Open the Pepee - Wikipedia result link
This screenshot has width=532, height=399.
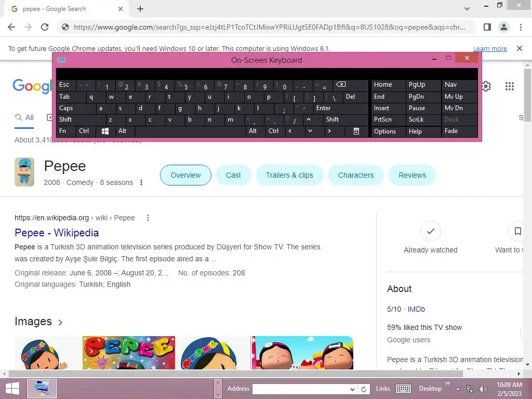click(x=57, y=233)
